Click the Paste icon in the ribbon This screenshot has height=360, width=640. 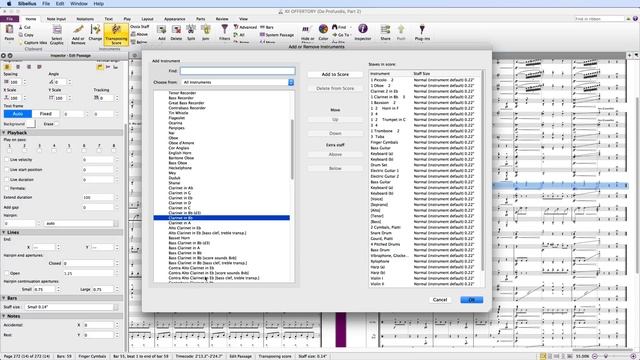point(9,30)
